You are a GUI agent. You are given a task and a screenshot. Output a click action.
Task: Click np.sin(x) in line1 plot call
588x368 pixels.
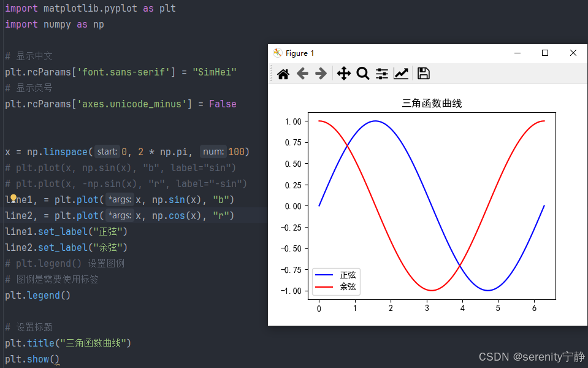pos(176,199)
